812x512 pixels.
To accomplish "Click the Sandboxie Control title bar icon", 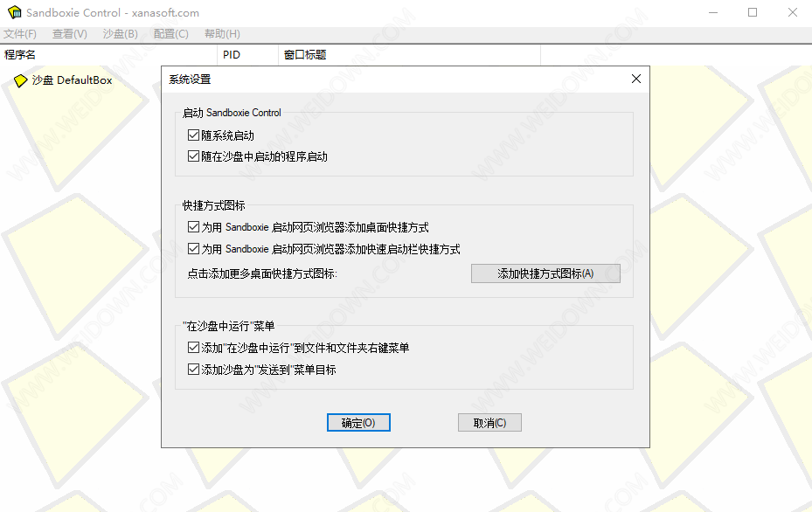I will pyautogui.click(x=15, y=12).
